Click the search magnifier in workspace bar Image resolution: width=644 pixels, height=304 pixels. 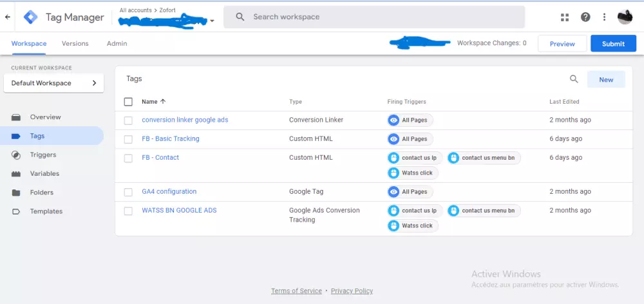click(240, 17)
